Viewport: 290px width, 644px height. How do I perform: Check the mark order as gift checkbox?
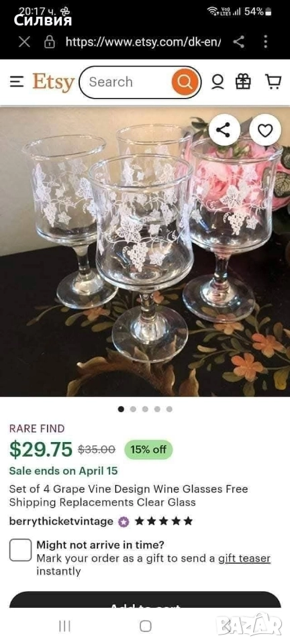pos(21,550)
